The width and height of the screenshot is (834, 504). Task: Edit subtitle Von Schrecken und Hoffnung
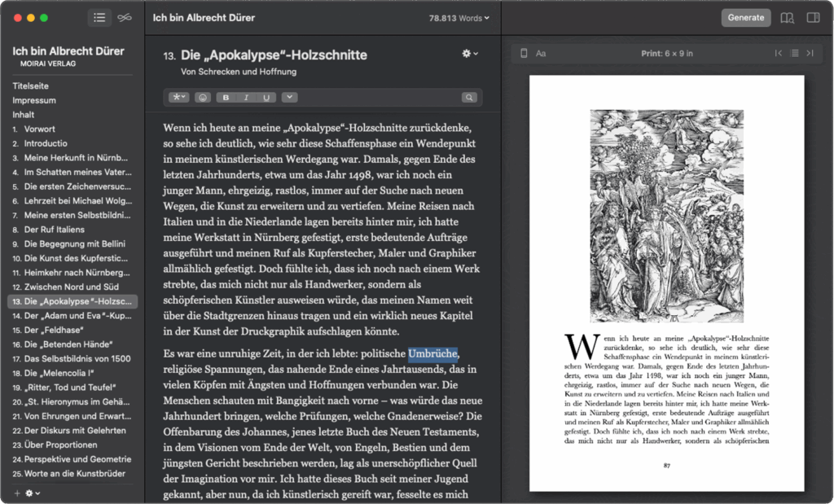point(239,71)
